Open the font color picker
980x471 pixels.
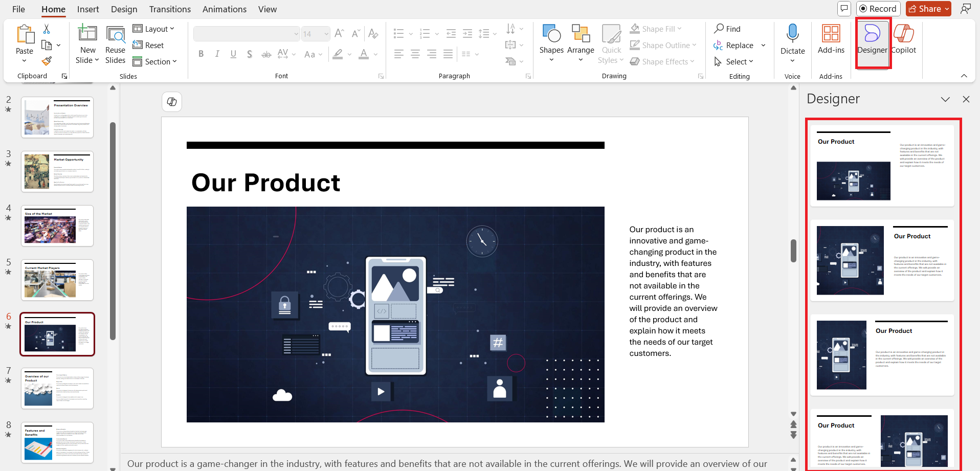364,54
